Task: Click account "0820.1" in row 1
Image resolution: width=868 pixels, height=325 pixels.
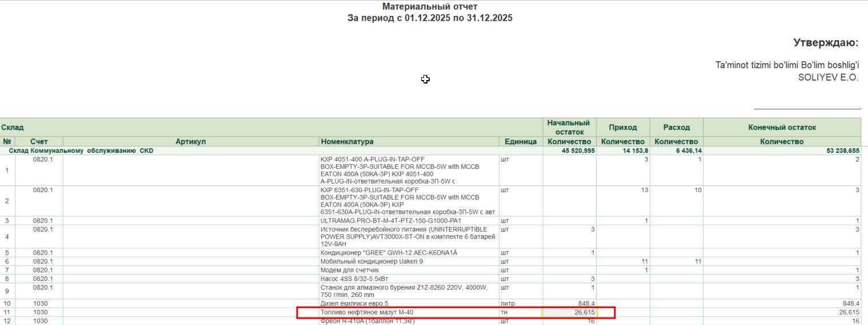Action: pos(43,160)
